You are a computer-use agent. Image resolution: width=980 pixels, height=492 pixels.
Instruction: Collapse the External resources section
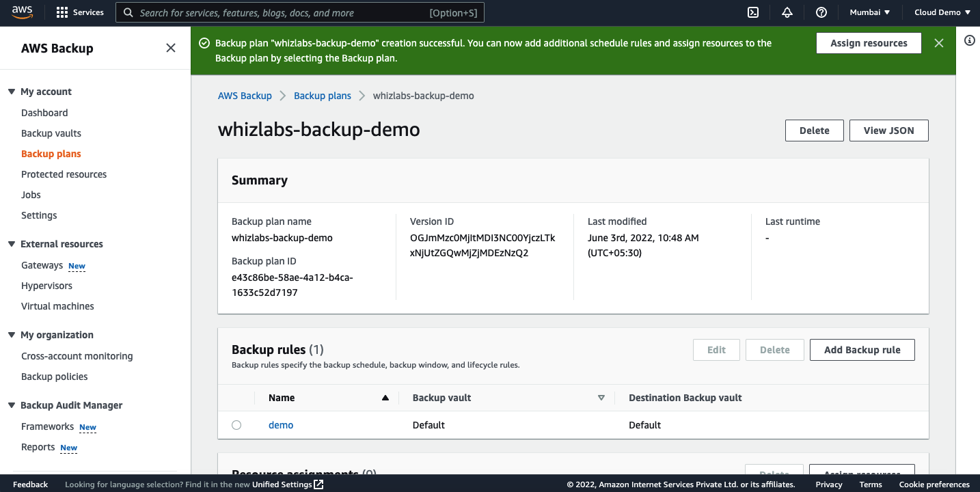12,244
